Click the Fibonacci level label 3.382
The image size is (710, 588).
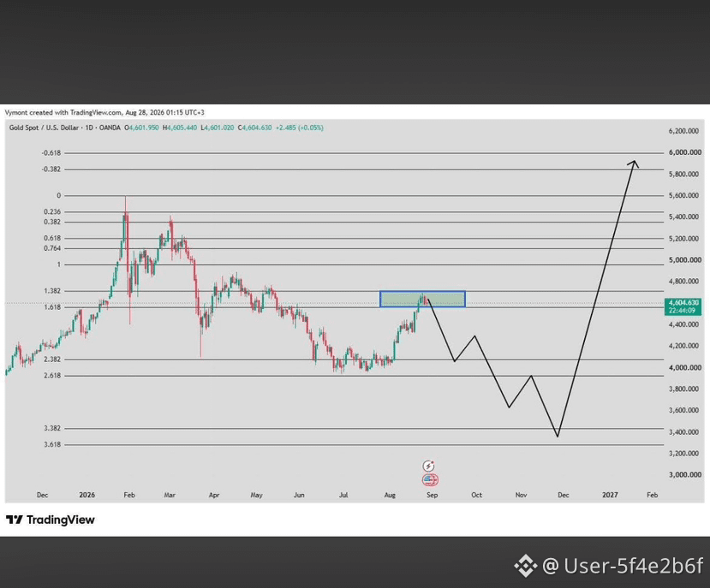pos(52,428)
